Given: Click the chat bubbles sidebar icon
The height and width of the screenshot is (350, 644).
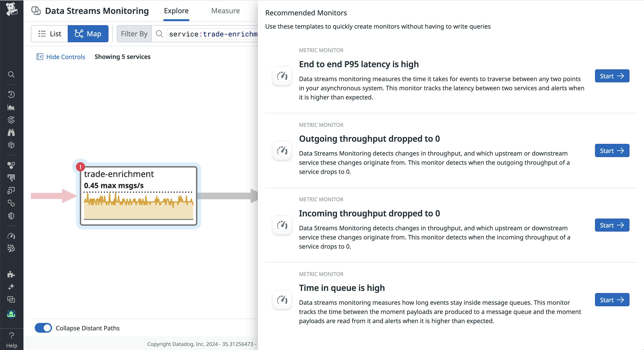Looking at the screenshot, I should 11,299.
